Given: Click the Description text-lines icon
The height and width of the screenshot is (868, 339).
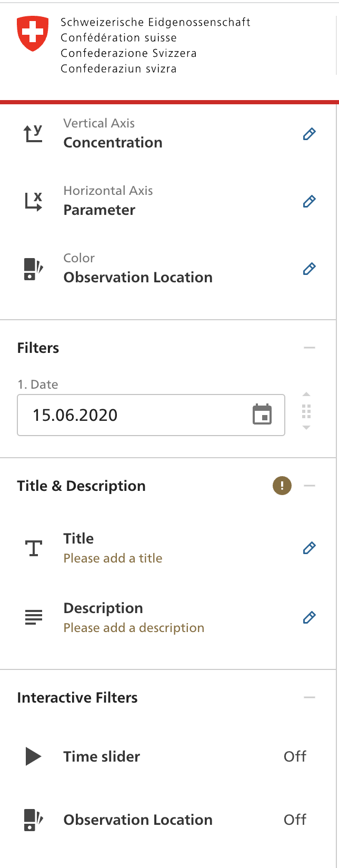Looking at the screenshot, I should point(33,617).
